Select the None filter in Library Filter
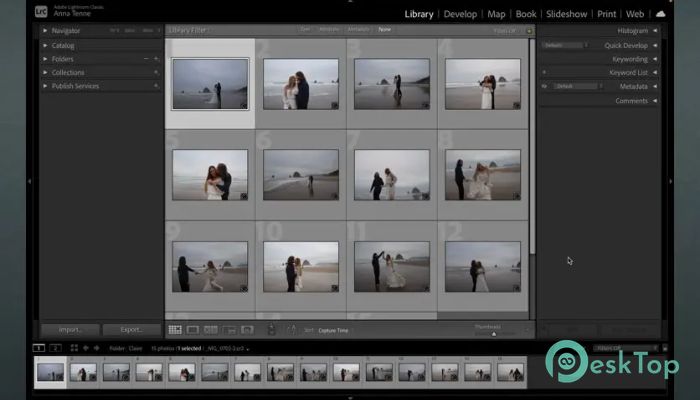The height and width of the screenshot is (400, 700). pyautogui.click(x=384, y=29)
